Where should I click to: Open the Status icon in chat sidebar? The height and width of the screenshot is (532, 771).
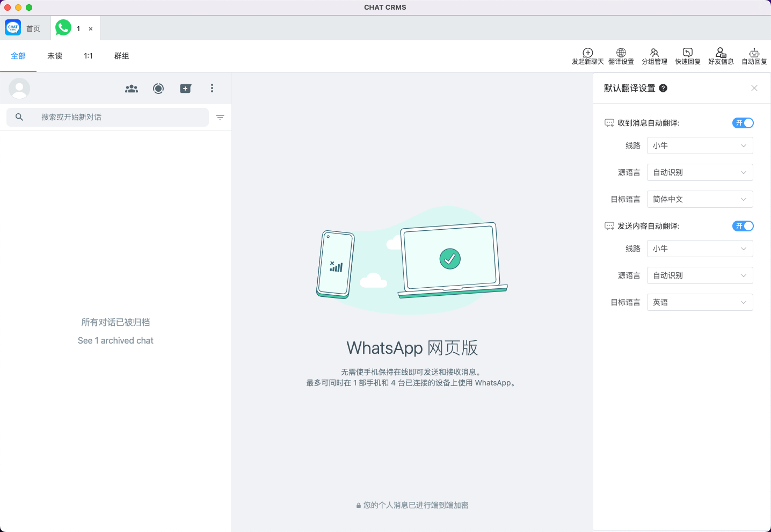(x=158, y=88)
